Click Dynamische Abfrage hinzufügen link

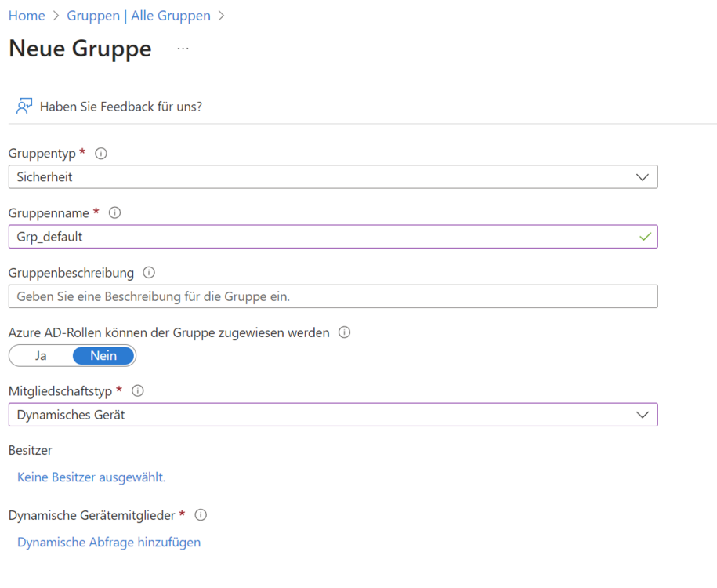coord(109,543)
